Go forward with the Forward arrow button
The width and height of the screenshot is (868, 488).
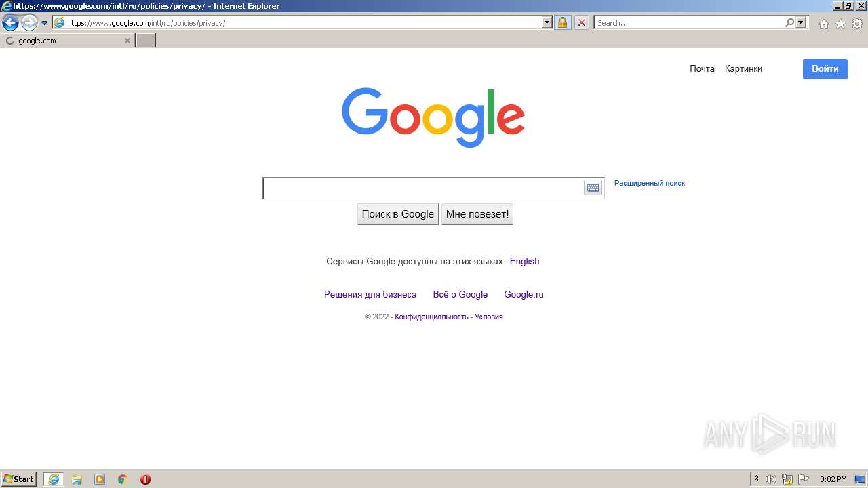(29, 23)
